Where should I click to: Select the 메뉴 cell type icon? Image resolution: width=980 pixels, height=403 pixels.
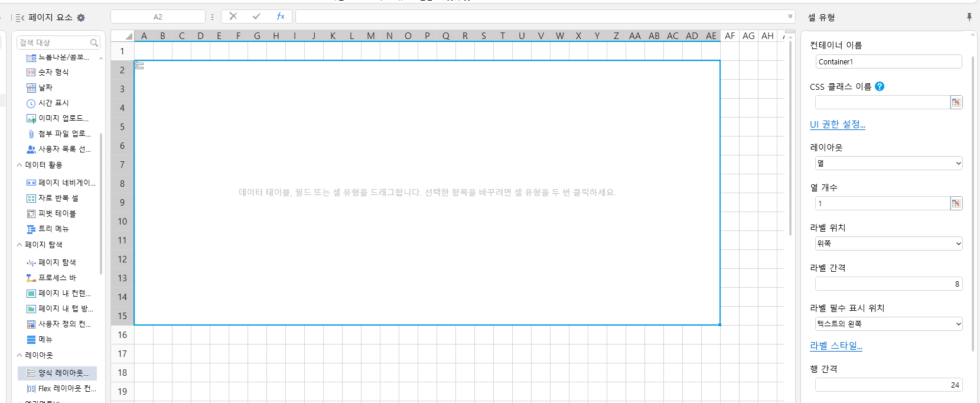(x=31, y=339)
